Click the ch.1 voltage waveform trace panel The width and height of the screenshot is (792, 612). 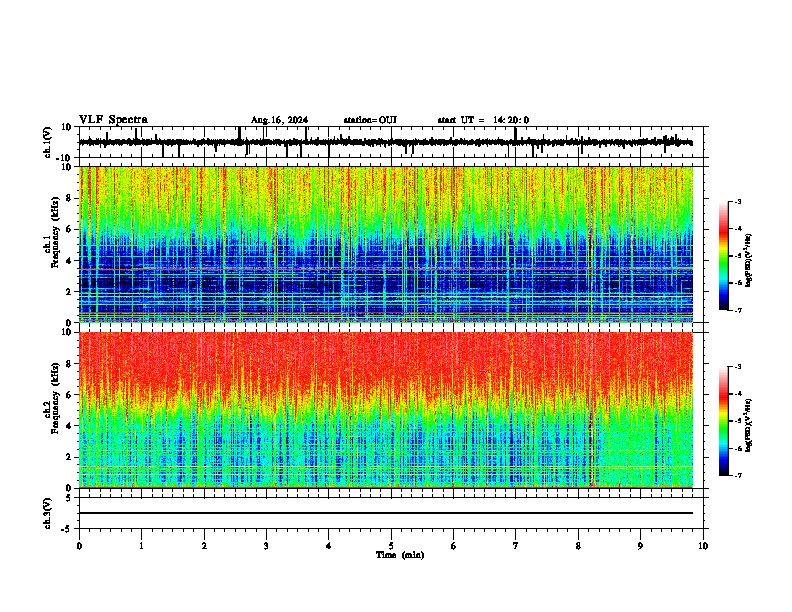(x=391, y=142)
